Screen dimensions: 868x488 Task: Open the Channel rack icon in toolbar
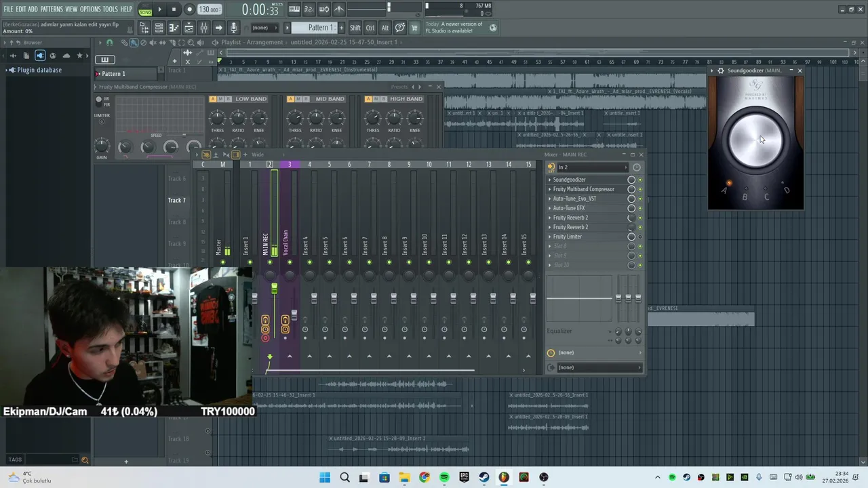pyautogui.click(x=159, y=28)
